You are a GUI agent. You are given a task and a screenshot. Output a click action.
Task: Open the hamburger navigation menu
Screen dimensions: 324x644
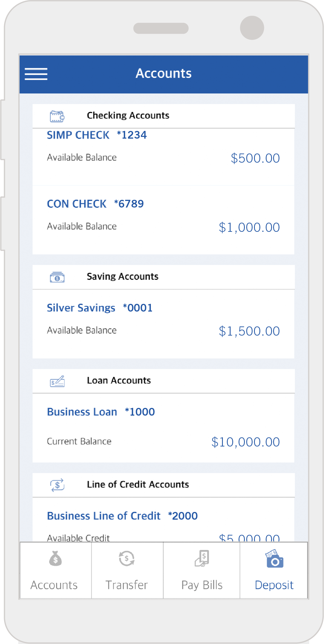point(36,74)
